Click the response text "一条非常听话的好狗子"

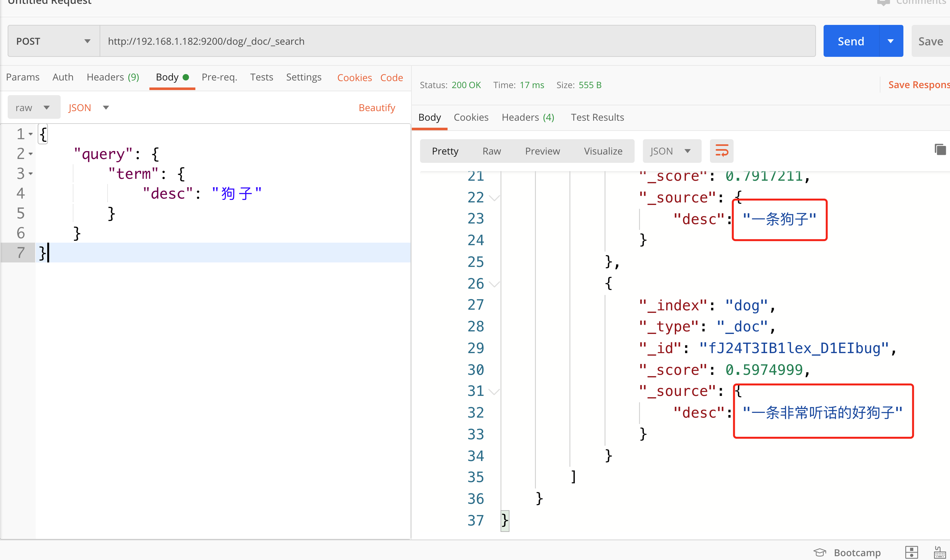pos(823,413)
